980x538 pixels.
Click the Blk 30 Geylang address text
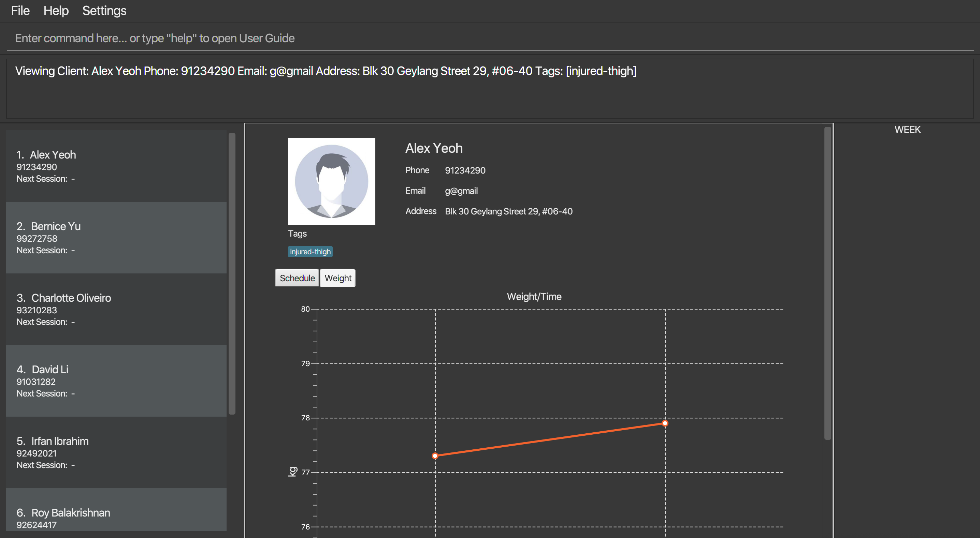(x=509, y=211)
